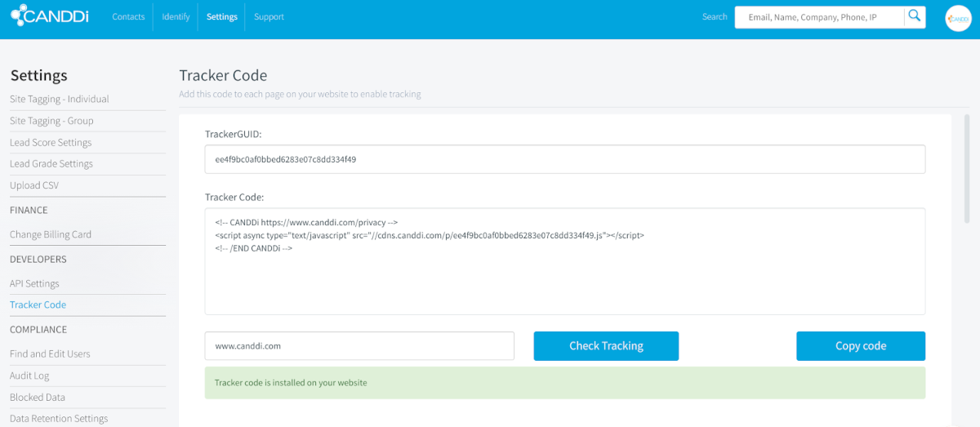This screenshot has height=427, width=980.
Task: Click the website URL field www.canddi.com
Action: (359, 346)
